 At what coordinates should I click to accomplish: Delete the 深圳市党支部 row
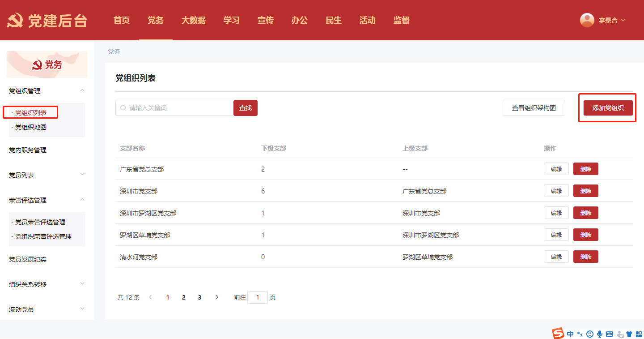(585, 191)
